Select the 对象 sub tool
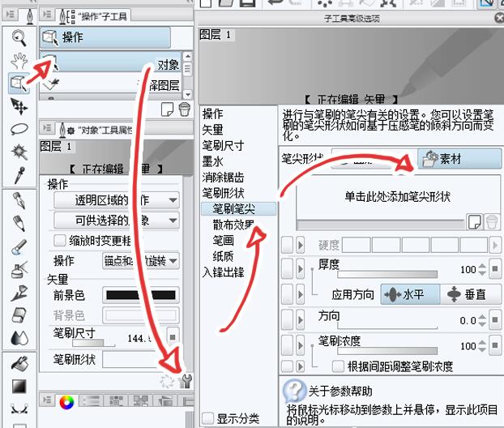 tap(111, 62)
